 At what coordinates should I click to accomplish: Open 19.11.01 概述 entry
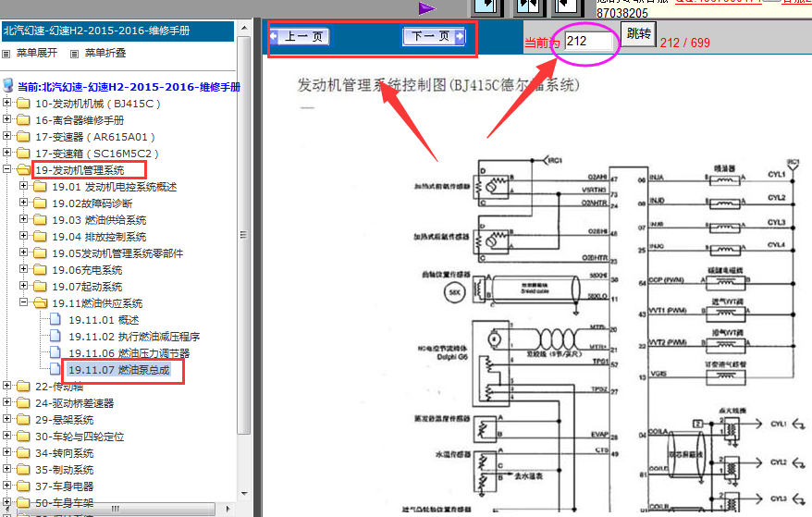[104, 320]
